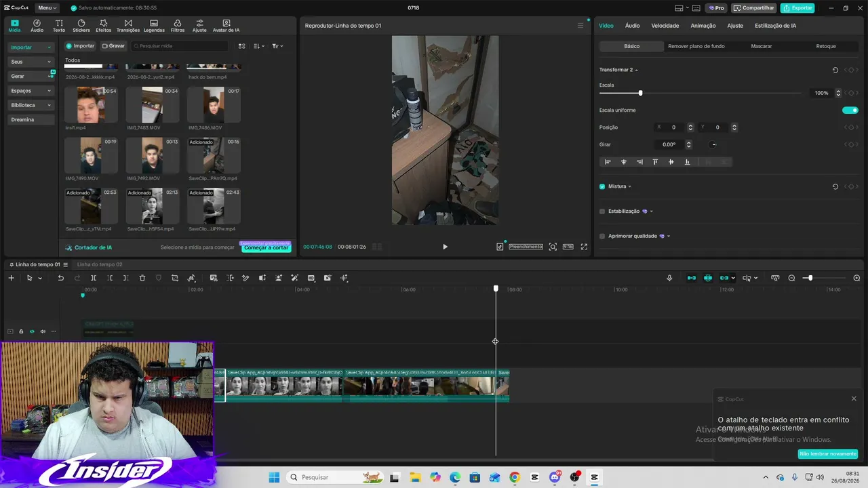Viewport: 868px width, 488px height.
Task: Click the Exportar button
Action: [797, 8]
